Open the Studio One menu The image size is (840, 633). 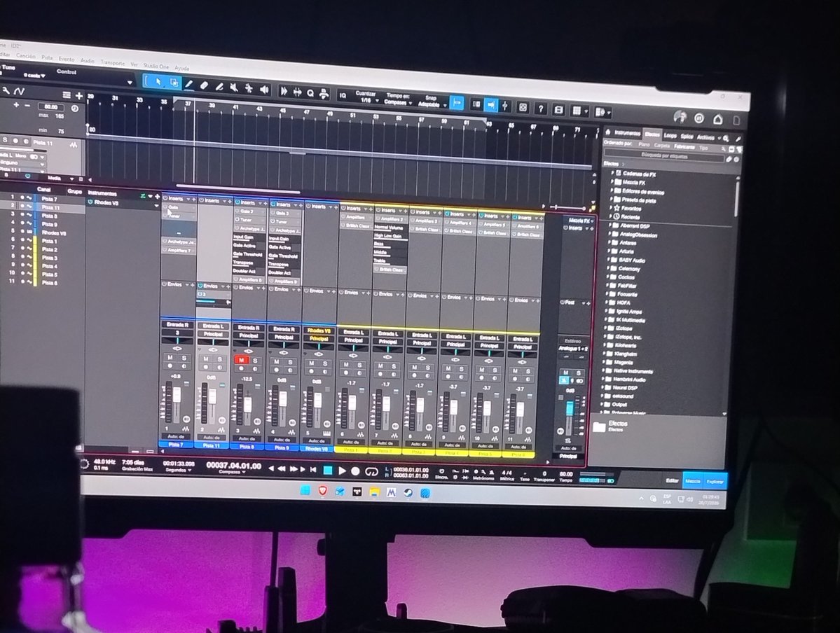click(156, 66)
